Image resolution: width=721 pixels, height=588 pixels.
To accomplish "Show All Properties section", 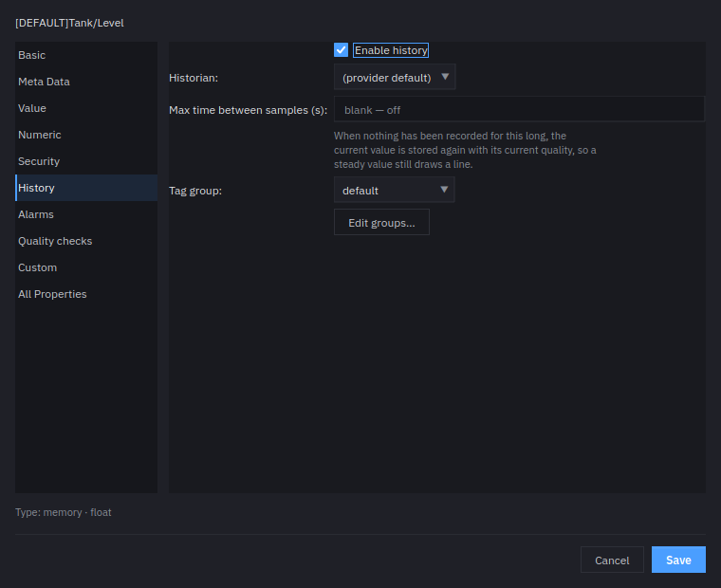I will point(86,294).
